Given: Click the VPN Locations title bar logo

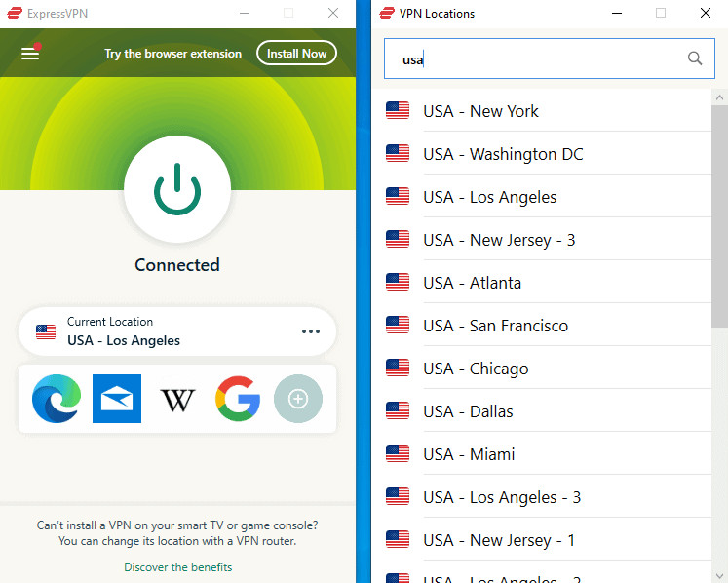Looking at the screenshot, I should click(x=387, y=13).
